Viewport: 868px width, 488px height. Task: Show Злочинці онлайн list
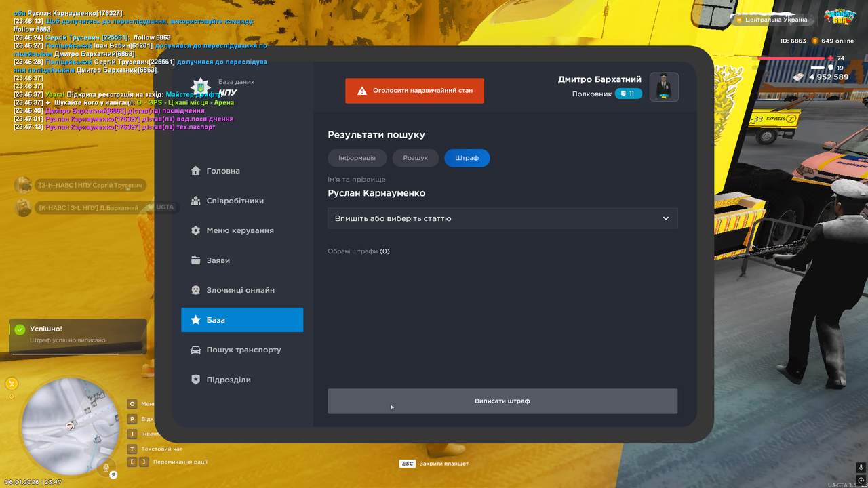pyautogui.click(x=242, y=290)
